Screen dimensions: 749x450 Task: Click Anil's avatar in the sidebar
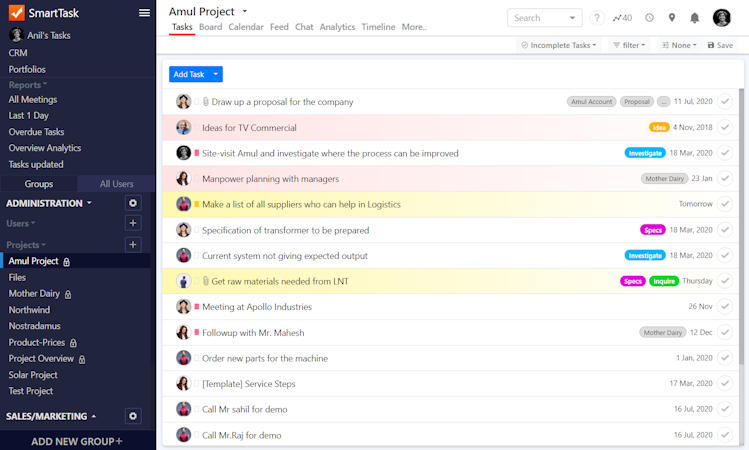click(17, 35)
